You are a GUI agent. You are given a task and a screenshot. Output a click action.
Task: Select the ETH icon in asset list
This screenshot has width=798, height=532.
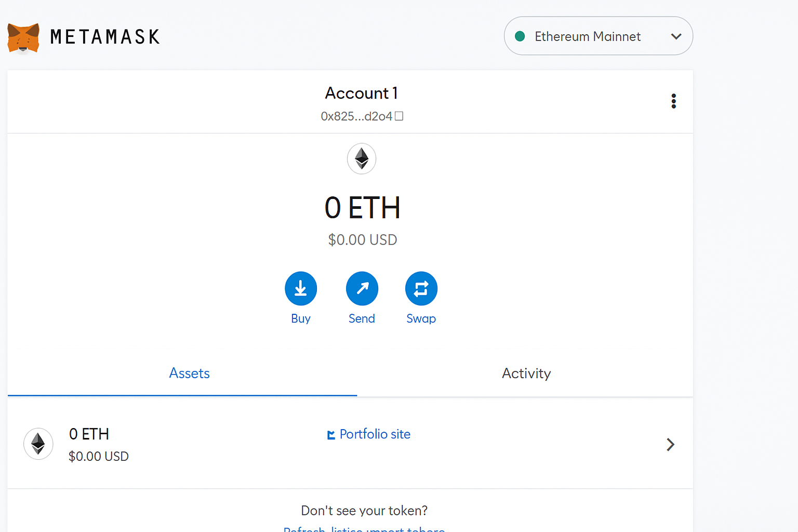(x=38, y=444)
